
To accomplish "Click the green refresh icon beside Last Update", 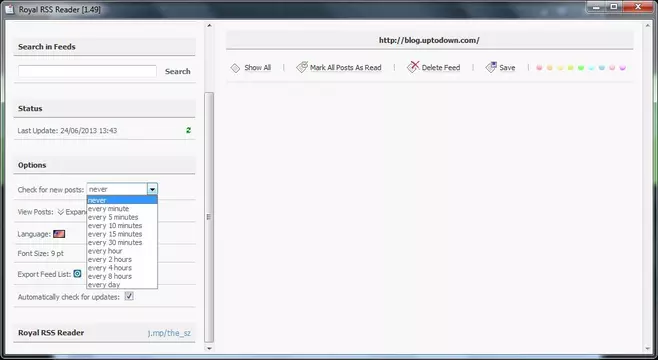I will pos(188,130).
